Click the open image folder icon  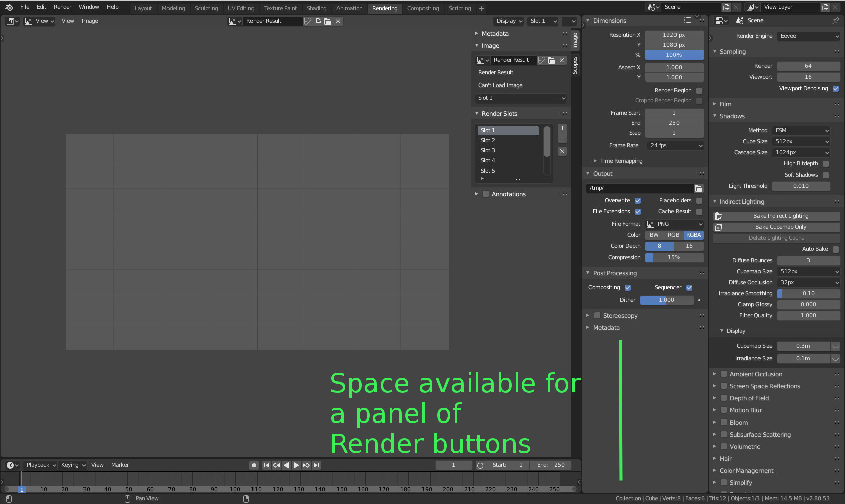pyautogui.click(x=327, y=21)
